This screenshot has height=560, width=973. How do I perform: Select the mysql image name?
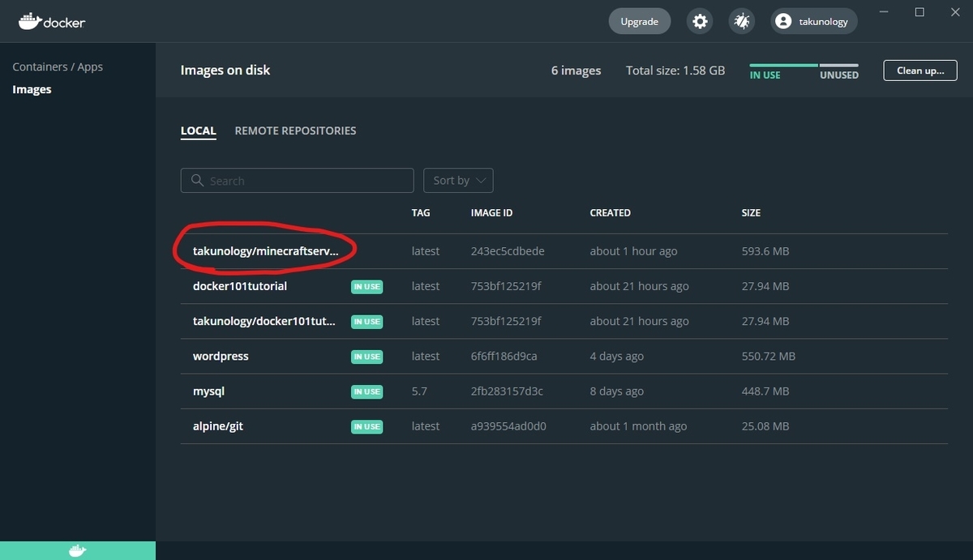(x=208, y=391)
